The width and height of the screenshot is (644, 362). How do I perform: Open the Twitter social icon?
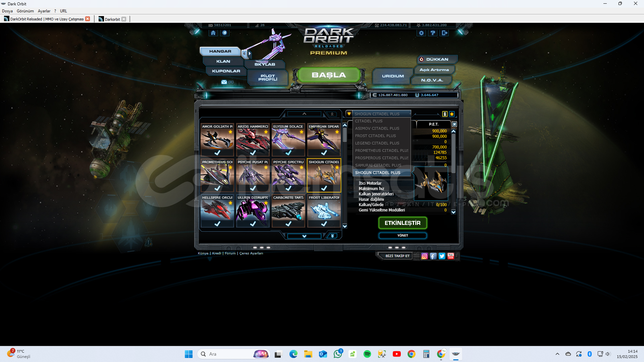coord(442,256)
